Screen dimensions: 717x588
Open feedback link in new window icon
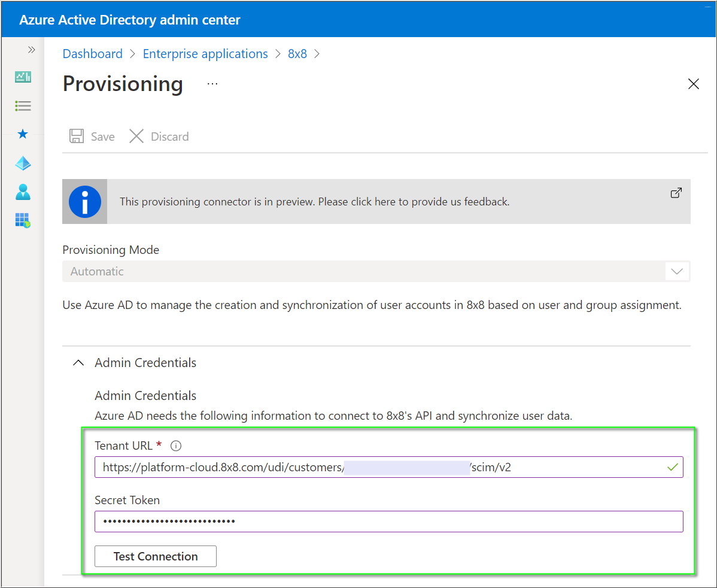676,193
